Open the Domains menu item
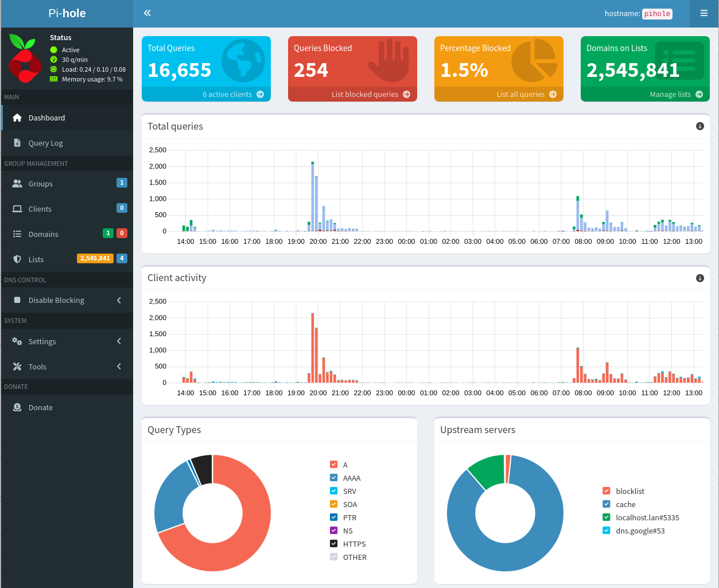The width and height of the screenshot is (719, 588). [x=67, y=234]
